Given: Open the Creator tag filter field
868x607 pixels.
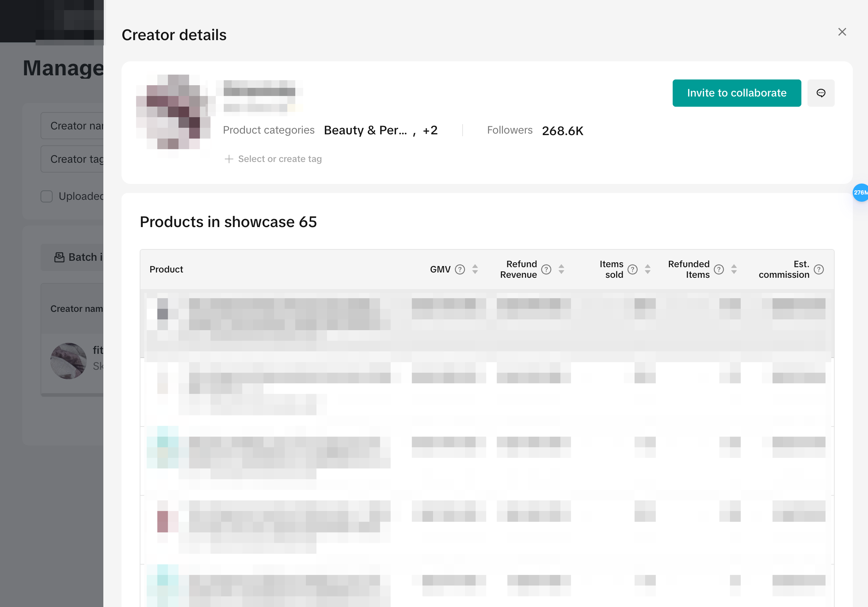Looking at the screenshot, I should point(76,159).
